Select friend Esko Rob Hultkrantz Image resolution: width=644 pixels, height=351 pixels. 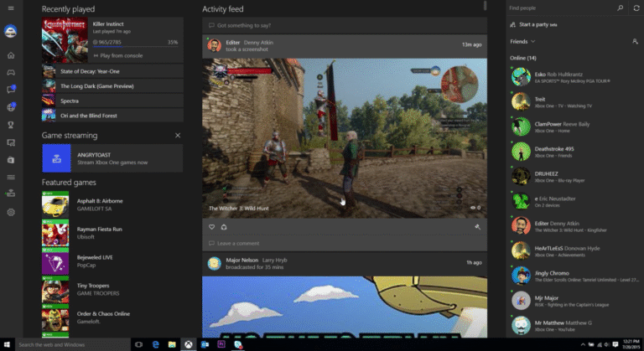click(x=575, y=77)
